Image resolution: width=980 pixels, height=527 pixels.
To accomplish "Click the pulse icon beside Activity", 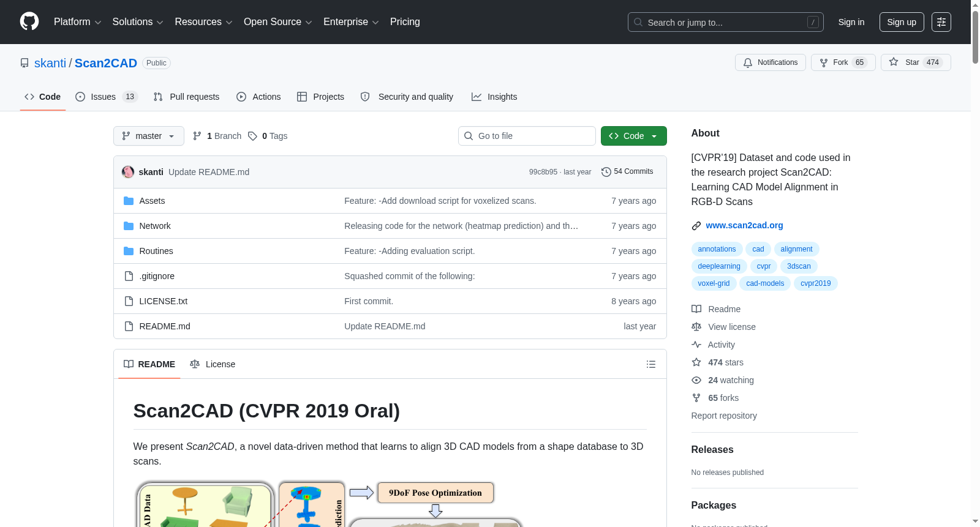I will (x=696, y=345).
